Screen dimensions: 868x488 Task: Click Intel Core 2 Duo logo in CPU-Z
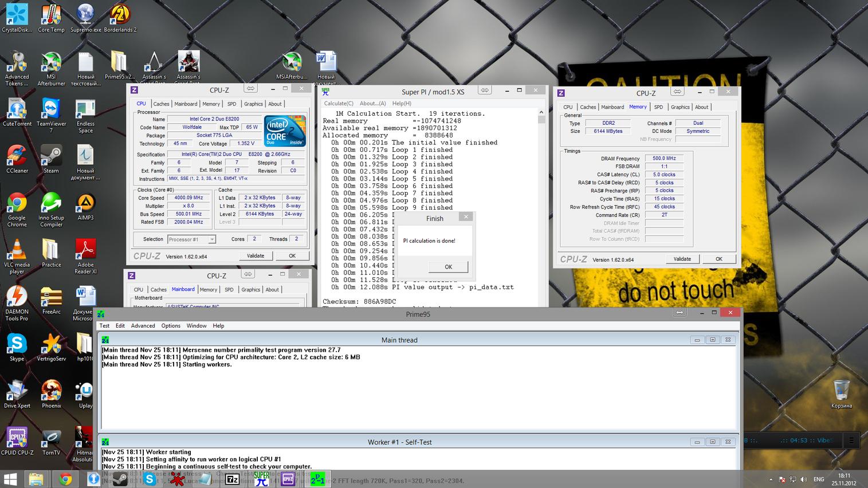(x=285, y=131)
